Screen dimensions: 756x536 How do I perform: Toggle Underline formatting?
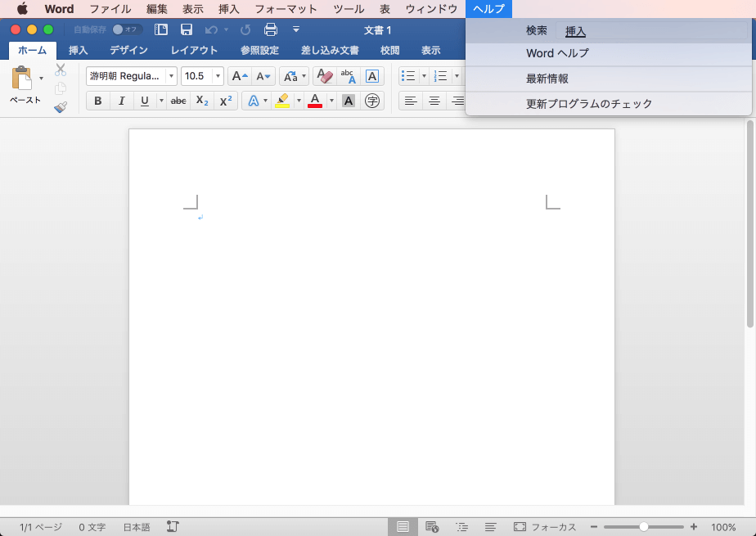[x=144, y=101]
